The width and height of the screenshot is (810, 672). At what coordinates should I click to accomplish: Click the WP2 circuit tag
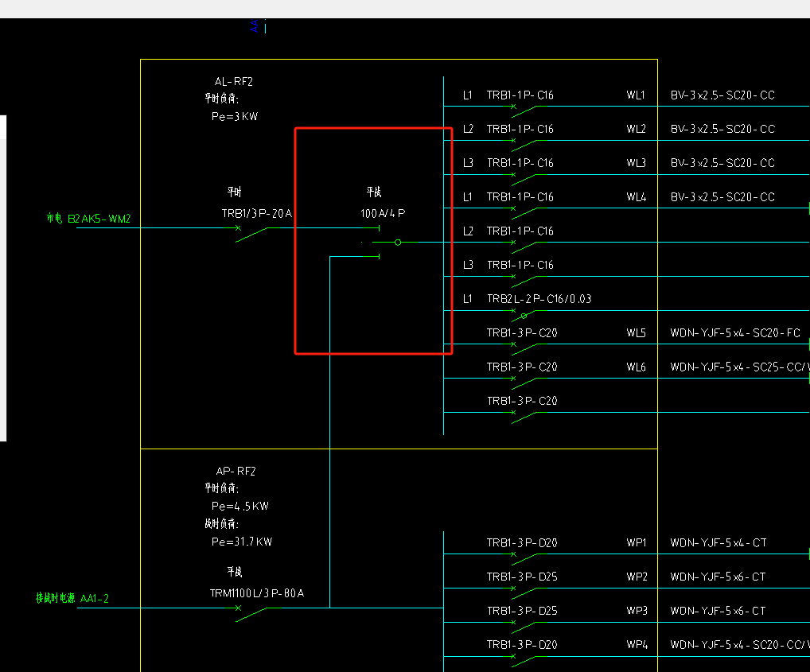click(x=637, y=577)
